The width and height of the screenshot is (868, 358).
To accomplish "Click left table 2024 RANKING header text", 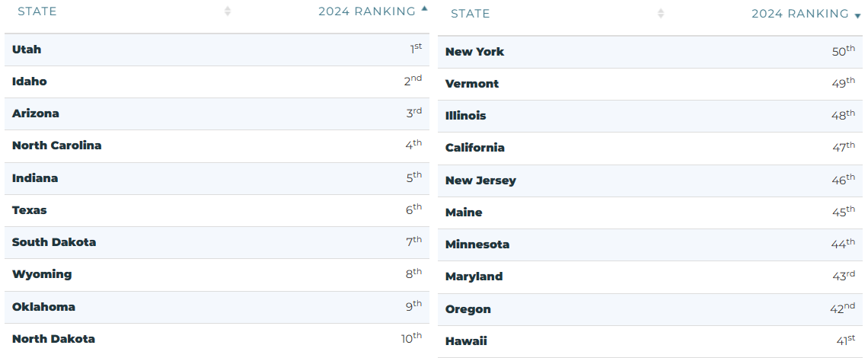I will point(367,11).
